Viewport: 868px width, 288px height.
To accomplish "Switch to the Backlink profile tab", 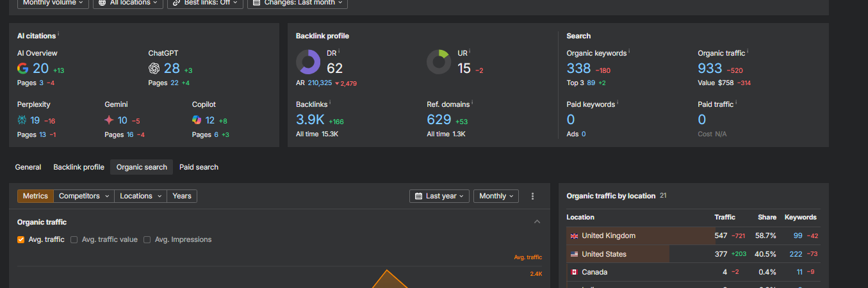I will [x=79, y=167].
